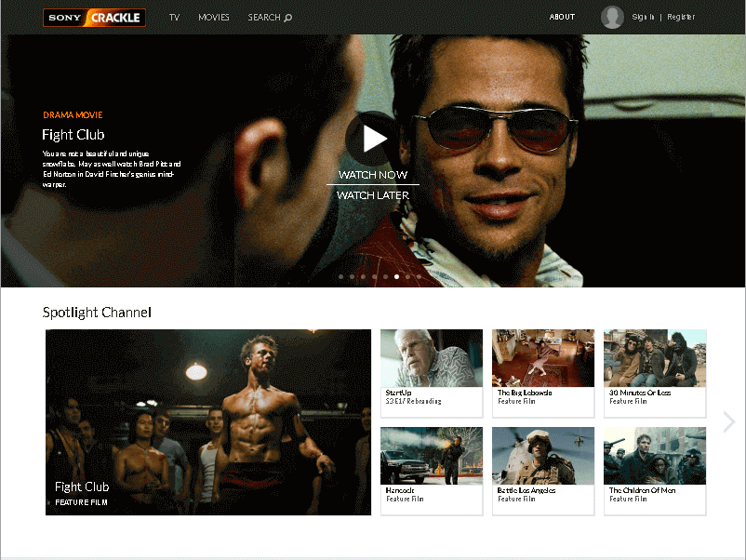Viewport: 746px width, 560px height.
Task: Click the Sign In link
Action: coord(643,17)
